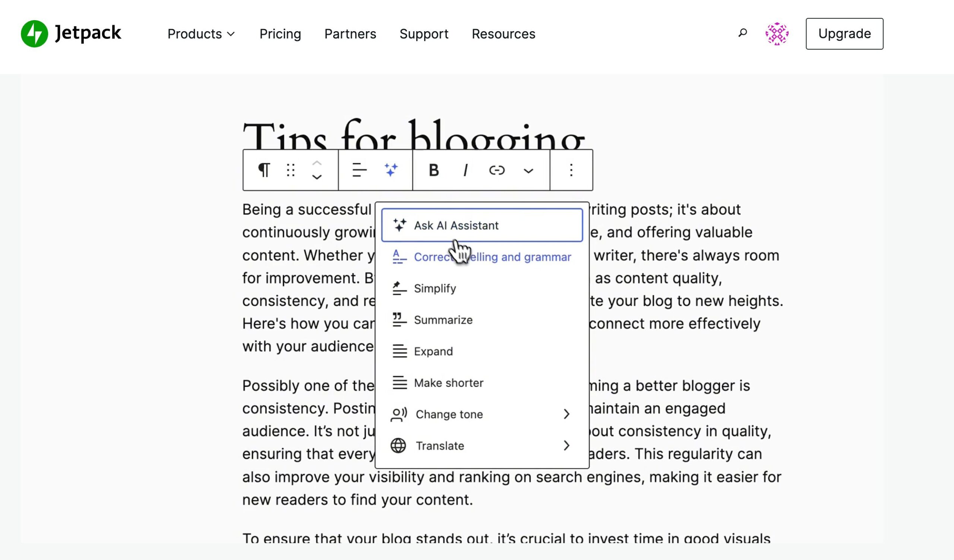This screenshot has height=560, width=954.
Task: Toggle bold formatting
Action: (x=434, y=170)
